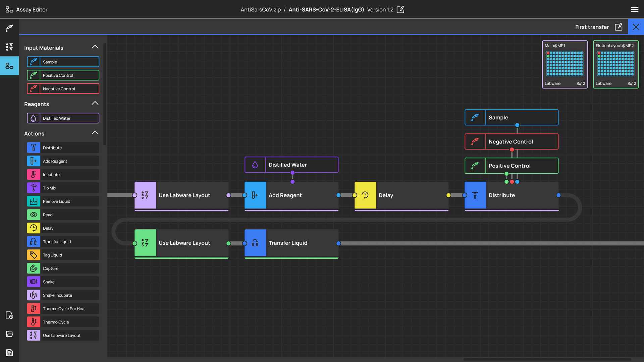The height and width of the screenshot is (362, 644).
Task: Pick the Transfer Liquid action in palette
Action: [x=63, y=242]
